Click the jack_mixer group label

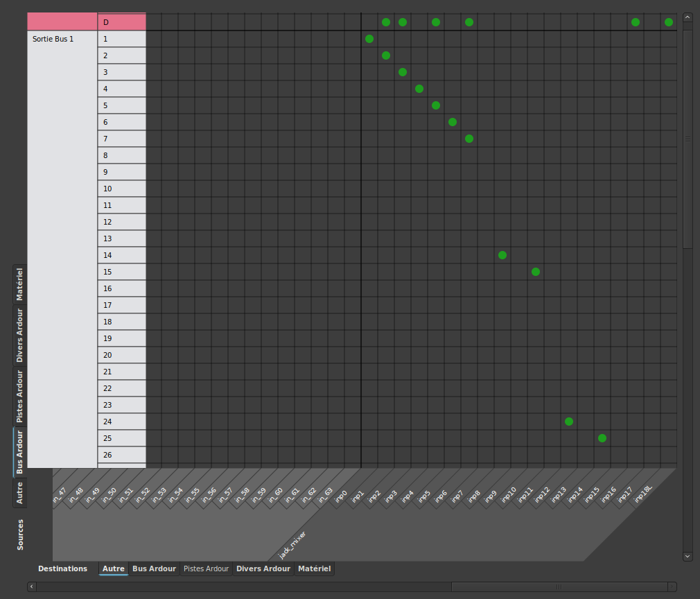pos(292,545)
